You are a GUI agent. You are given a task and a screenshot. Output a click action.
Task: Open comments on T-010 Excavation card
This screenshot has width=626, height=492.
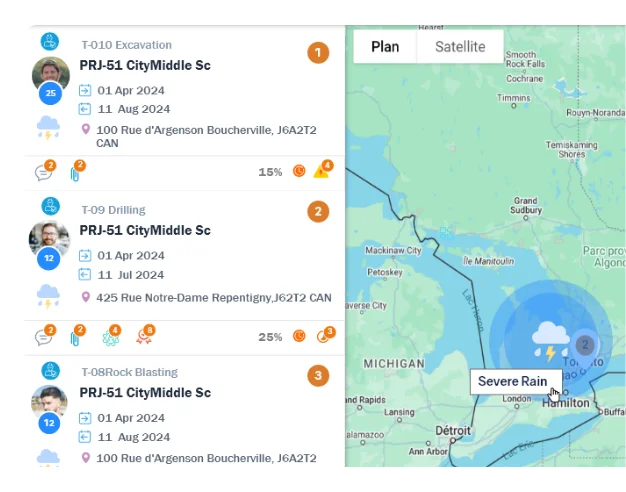pyautogui.click(x=44, y=172)
